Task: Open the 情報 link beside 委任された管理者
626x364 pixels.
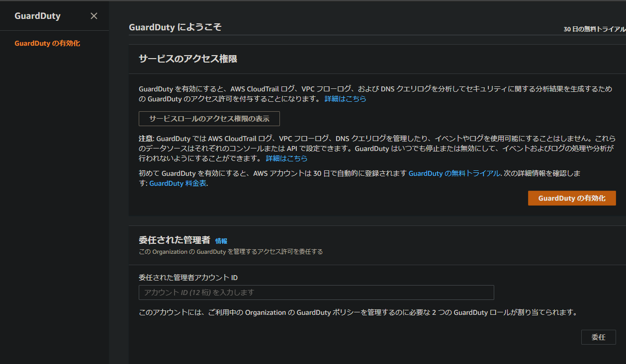Action: pos(221,241)
